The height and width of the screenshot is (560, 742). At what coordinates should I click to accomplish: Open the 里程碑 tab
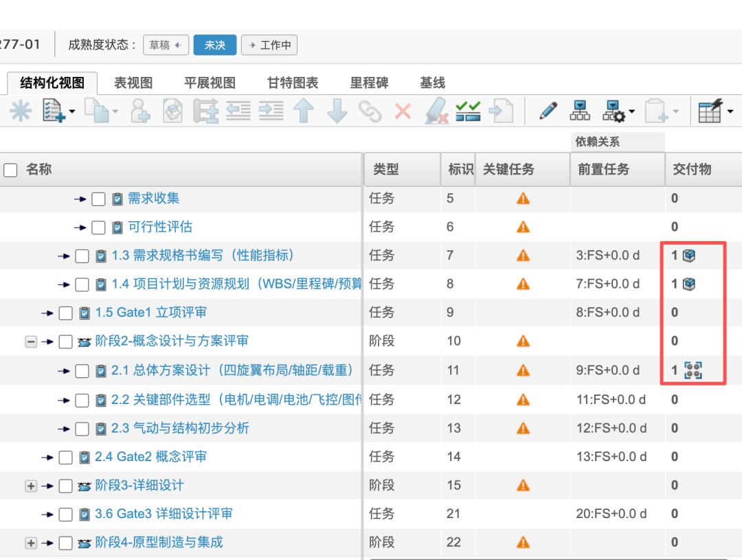point(369,83)
